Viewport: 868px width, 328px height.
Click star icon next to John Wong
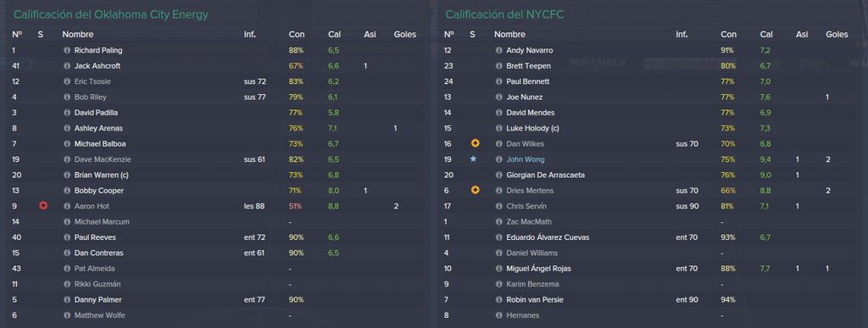tap(473, 159)
